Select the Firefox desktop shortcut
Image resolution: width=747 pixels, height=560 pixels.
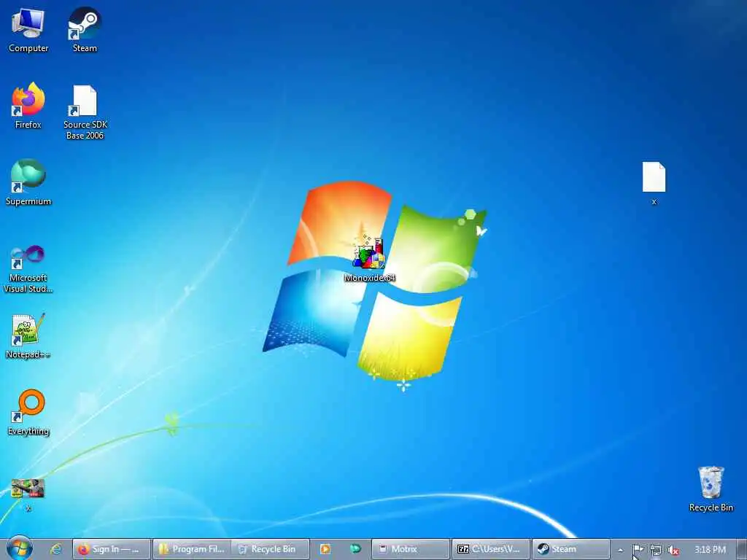tap(28, 106)
